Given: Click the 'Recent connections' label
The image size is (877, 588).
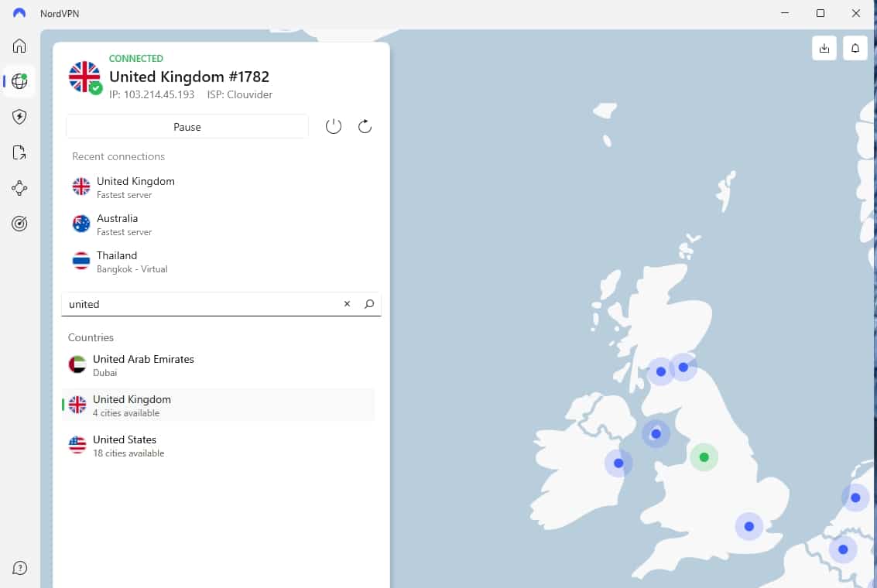Looking at the screenshot, I should tap(118, 156).
